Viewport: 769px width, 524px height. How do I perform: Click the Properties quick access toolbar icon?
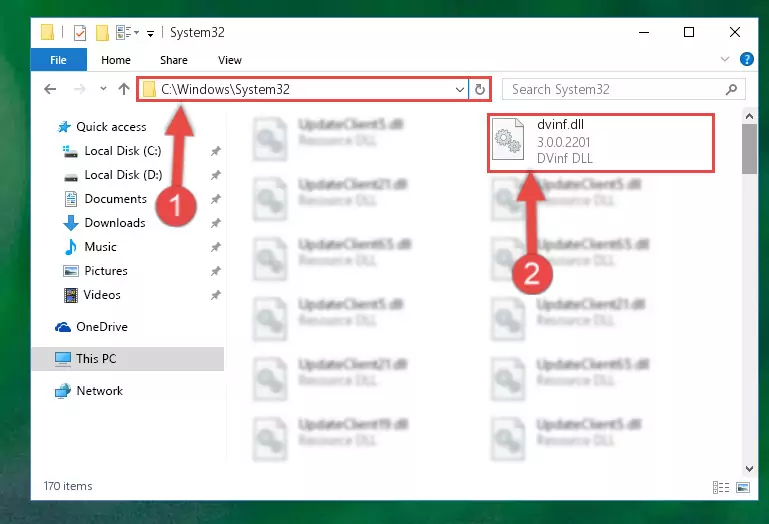tap(79, 32)
